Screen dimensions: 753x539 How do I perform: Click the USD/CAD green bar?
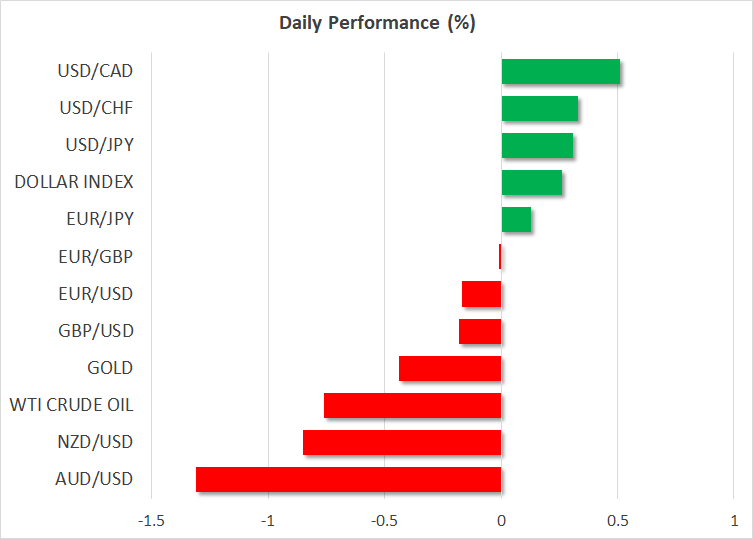tap(560, 72)
